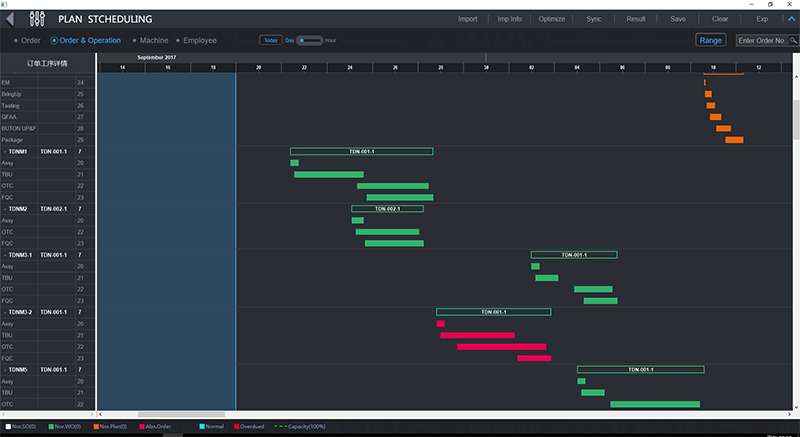Select the Order view radio button
The image size is (800, 437).
(16, 41)
